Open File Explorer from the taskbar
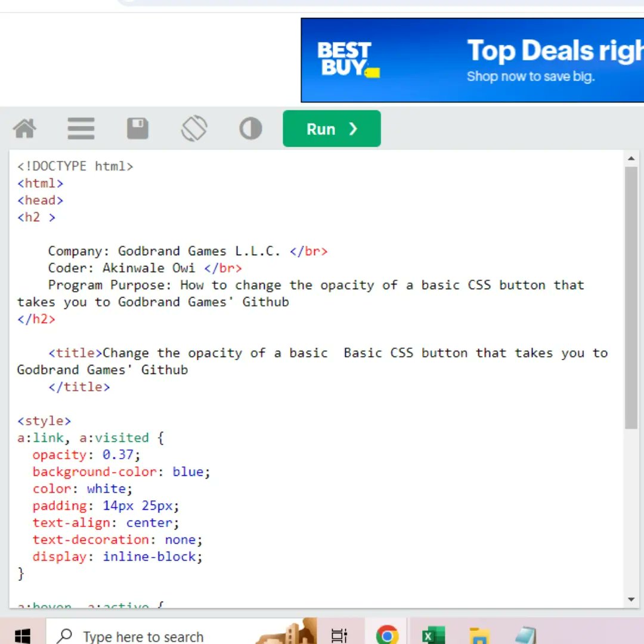 click(480, 634)
